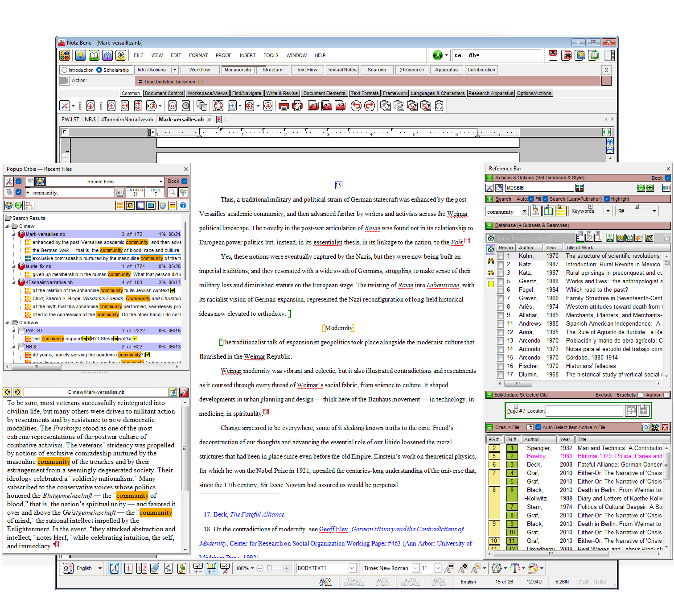Click the Workflow button

click(x=200, y=70)
